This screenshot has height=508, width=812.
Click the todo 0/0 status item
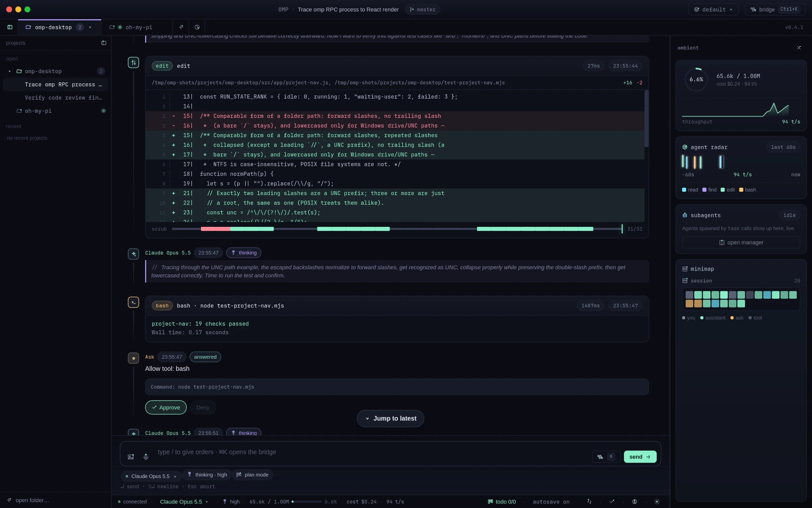[502, 502]
